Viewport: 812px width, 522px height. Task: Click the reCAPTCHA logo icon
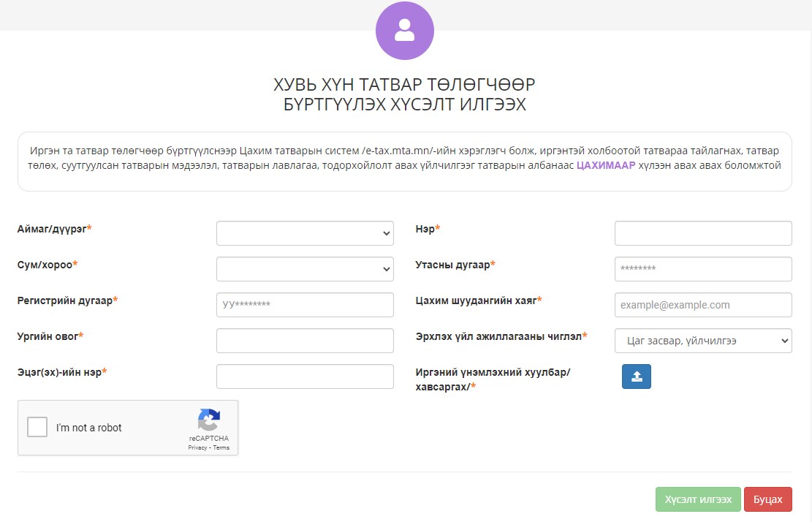pos(208,420)
